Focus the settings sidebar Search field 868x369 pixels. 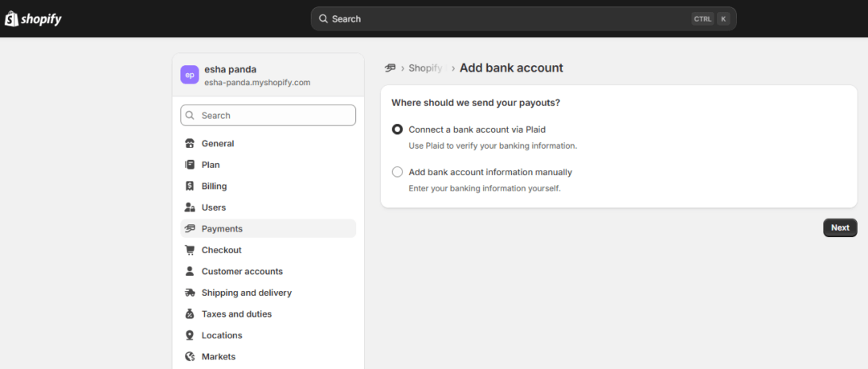268,115
